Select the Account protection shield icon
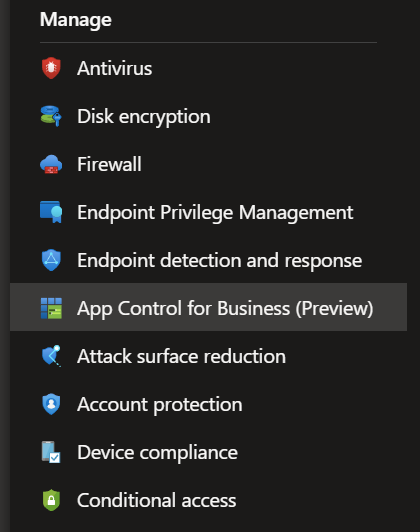Screen dimensions: 420x532 [51, 404]
